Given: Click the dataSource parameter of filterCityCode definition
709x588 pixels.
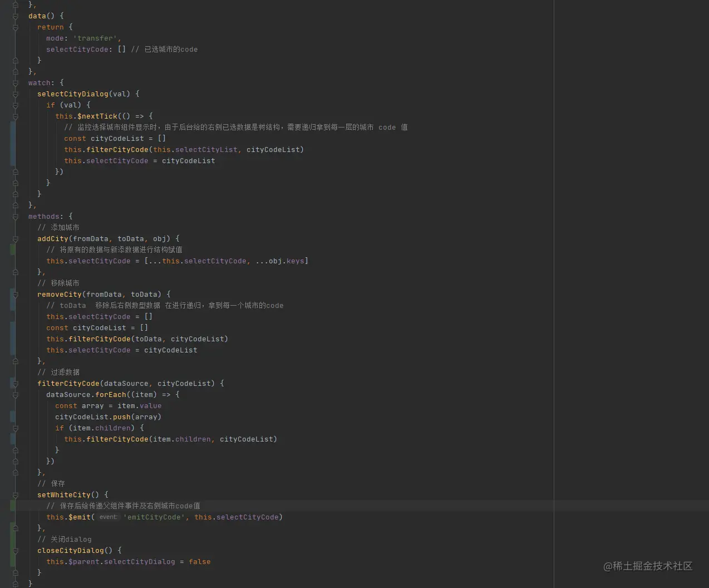Looking at the screenshot, I should 126,384.
